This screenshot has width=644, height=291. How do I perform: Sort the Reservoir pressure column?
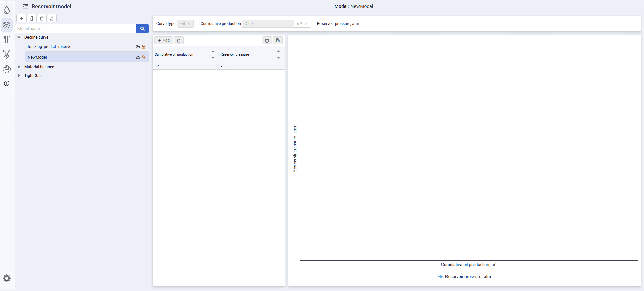278,54
